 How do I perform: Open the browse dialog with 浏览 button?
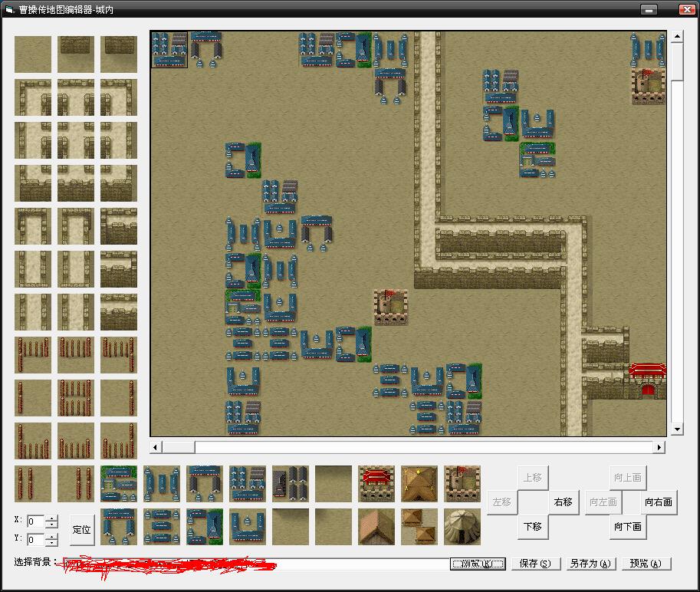click(x=478, y=564)
